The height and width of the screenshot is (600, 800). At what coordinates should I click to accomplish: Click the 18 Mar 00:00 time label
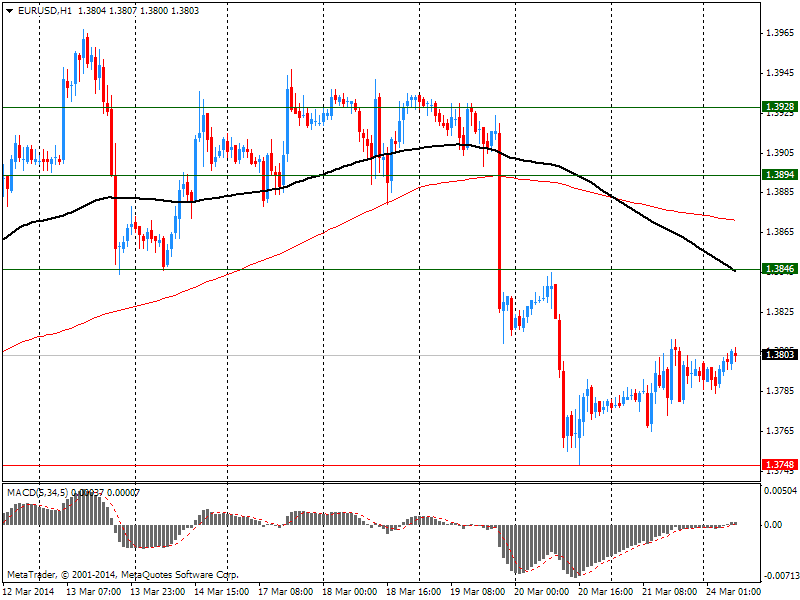point(350,592)
